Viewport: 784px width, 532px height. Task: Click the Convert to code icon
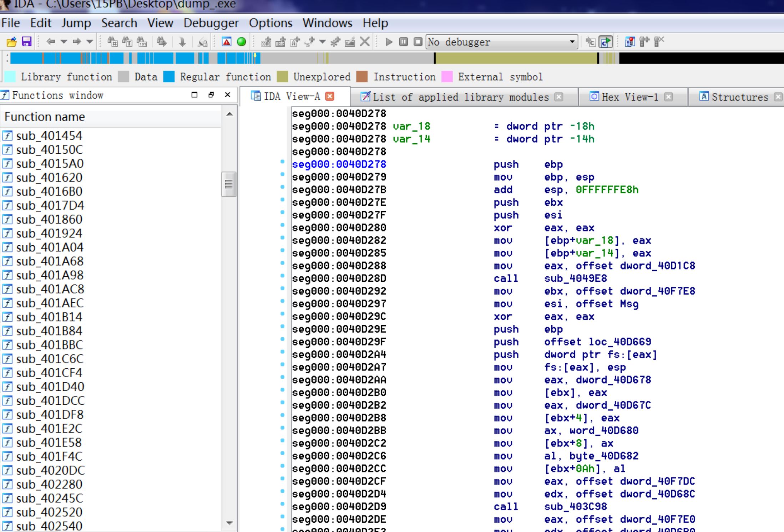[266, 42]
